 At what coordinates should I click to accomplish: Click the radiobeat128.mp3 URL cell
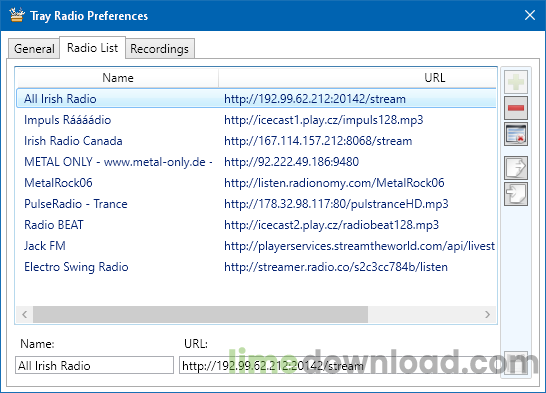(331, 225)
